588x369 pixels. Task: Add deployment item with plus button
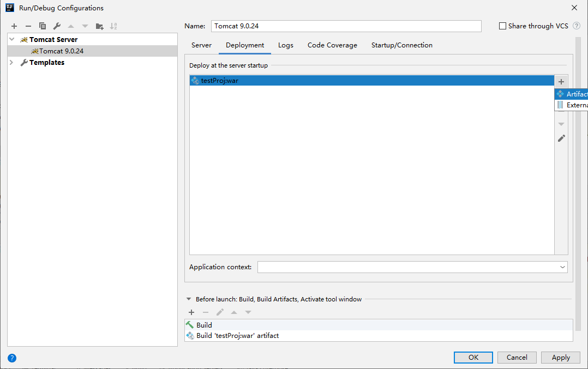coord(561,82)
